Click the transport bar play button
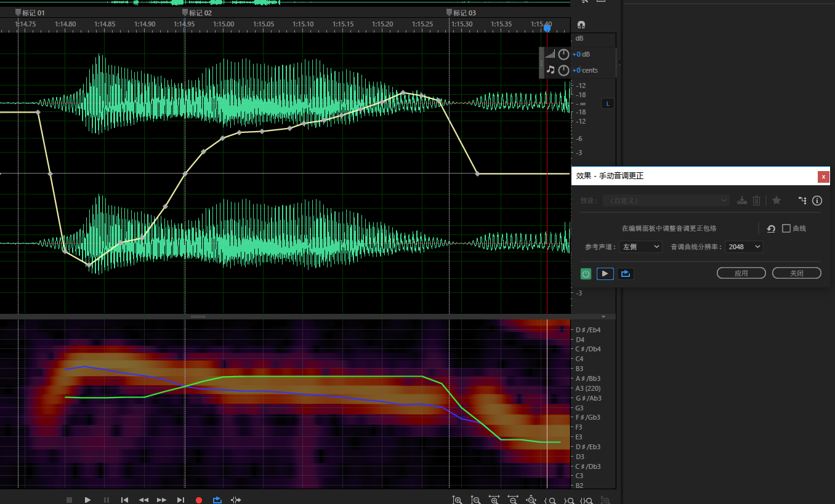The height and width of the screenshot is (504, 835). tap(87, 500)
